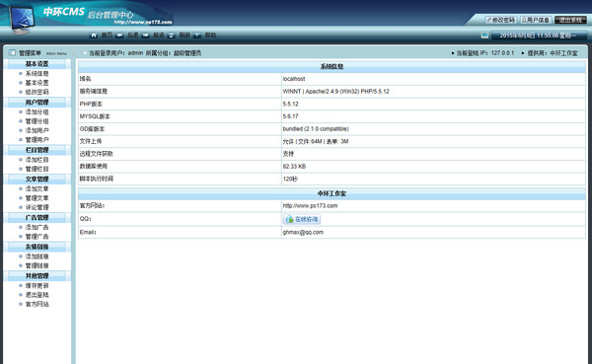
Task: Click the 中环CMS logo text
Action: (64, 12)
